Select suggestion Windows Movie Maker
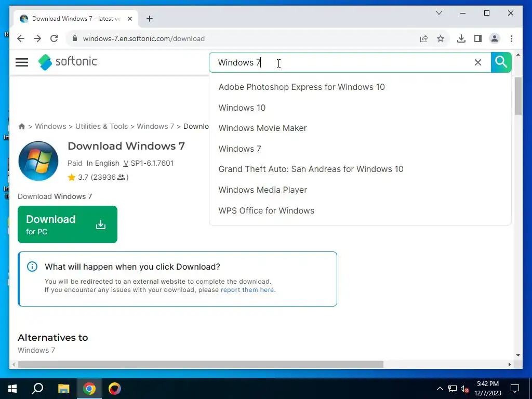 (262, 128)
